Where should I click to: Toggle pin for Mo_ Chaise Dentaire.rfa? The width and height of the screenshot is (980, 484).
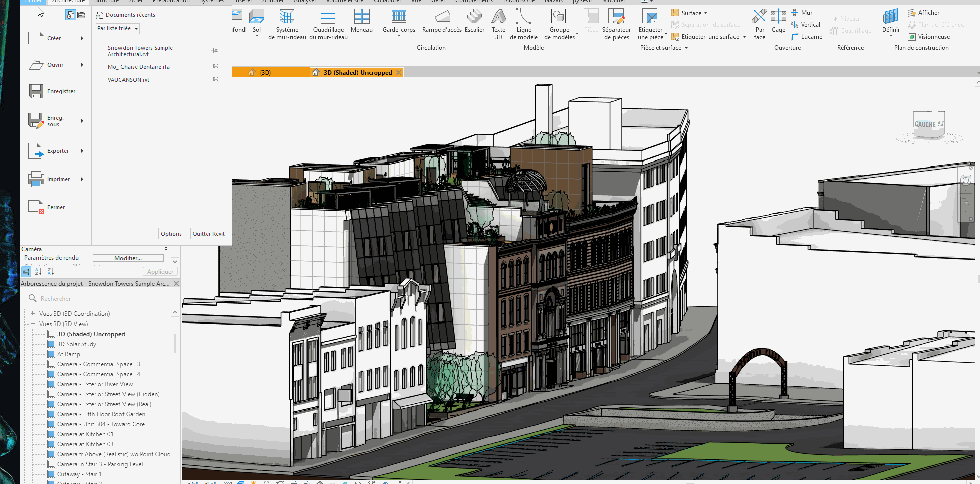[216, 66]
